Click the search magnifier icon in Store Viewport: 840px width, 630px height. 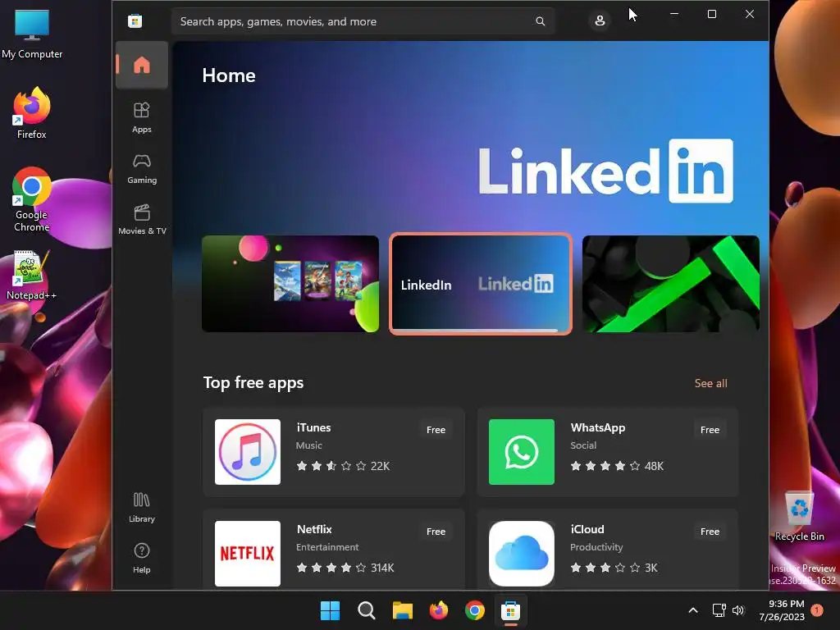(540, 21)
